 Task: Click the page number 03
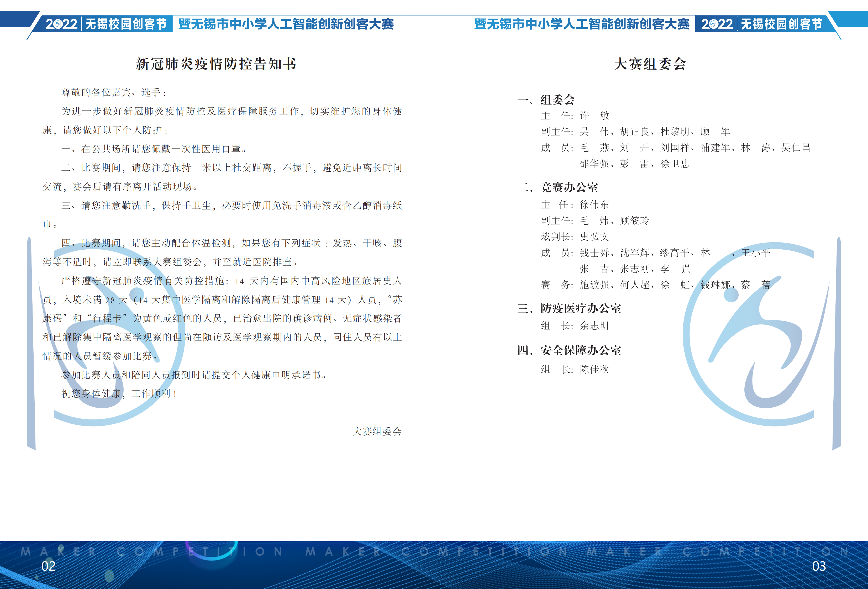819,566
